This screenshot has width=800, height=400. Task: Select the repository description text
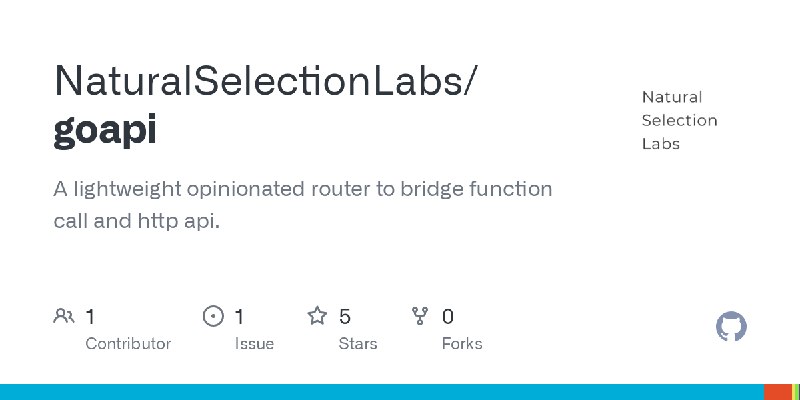click(302, 205)
